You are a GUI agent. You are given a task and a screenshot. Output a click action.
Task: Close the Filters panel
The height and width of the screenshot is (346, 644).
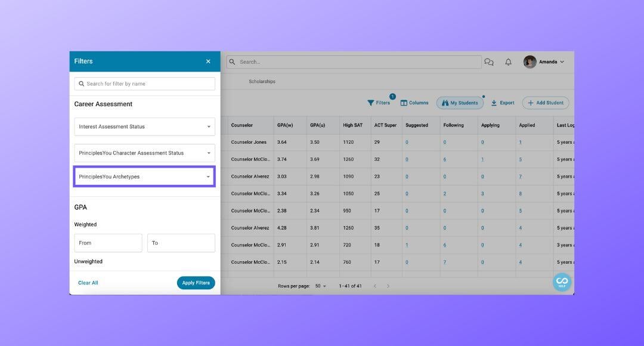pyautogui.click(x=208, y=61)
